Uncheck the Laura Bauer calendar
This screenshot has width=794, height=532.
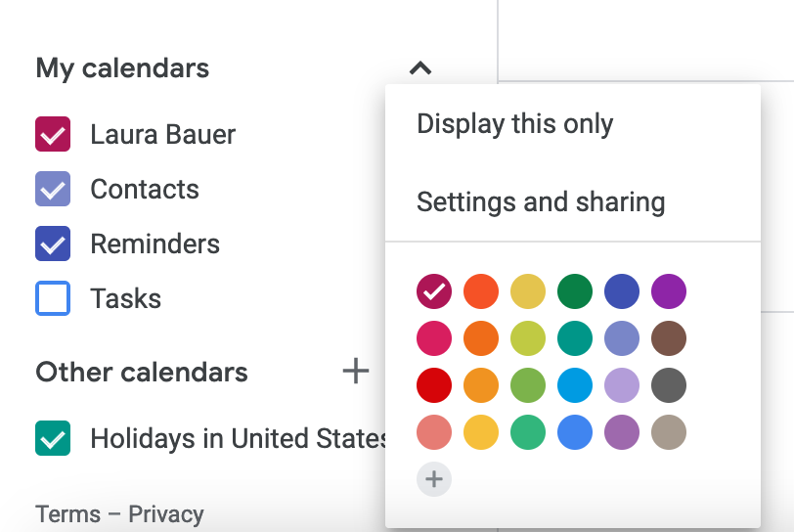[x=53, y=135]
